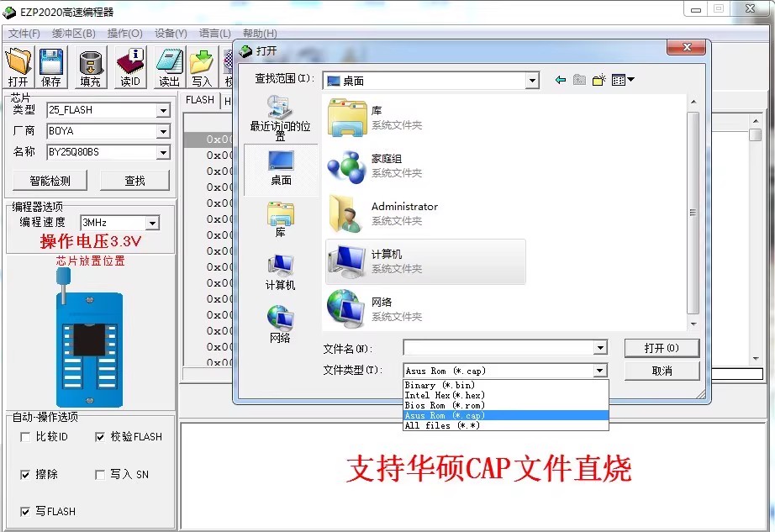775x532 pixels.
Task: Select 最近访问的位置 in places bar
Action: pyautogui.click(x=280, y=118)
